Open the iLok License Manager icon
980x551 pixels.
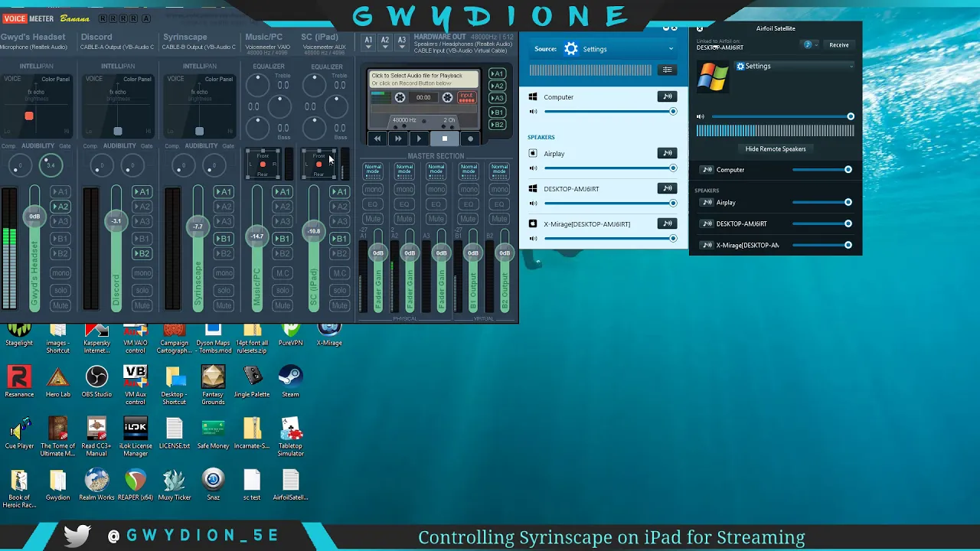coord(136,436)
